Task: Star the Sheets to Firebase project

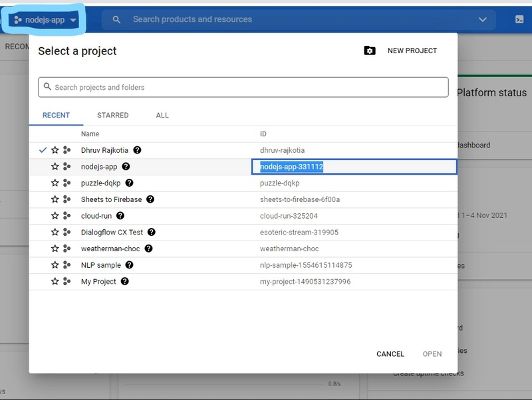Action: point(55,199)
